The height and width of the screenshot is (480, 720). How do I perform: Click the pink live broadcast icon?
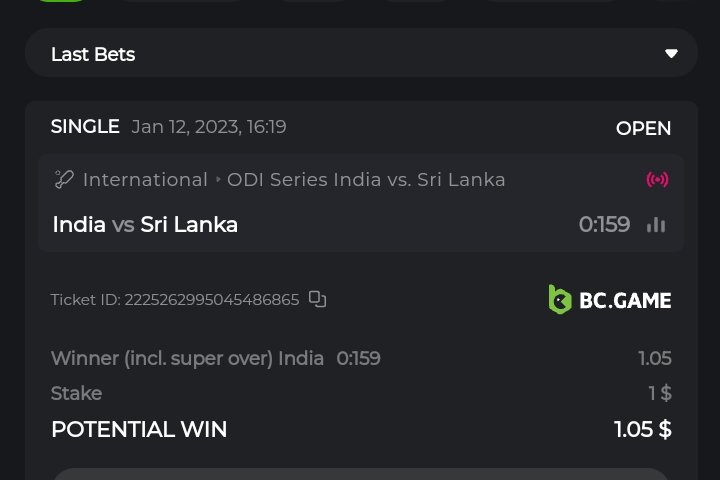pyautogui.click(x=657, y=180)
